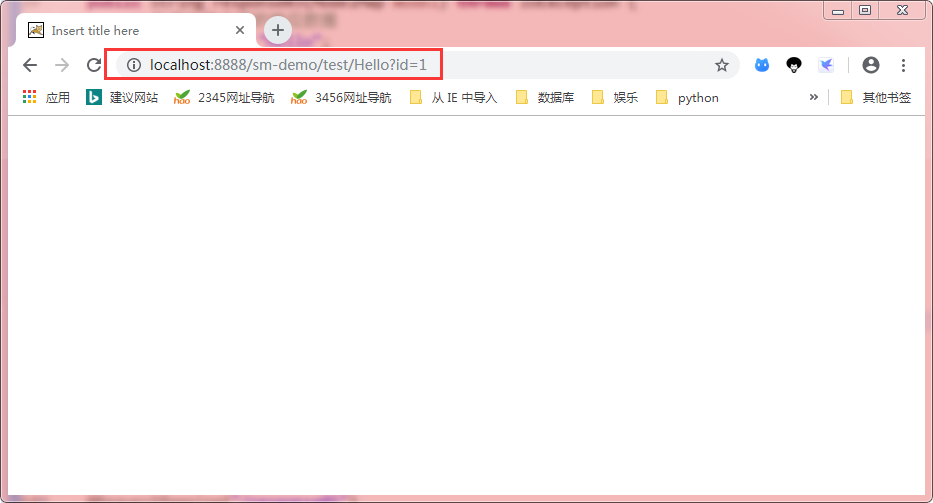Image resolution: width=933 pixels, height=503 pixels.
Task: Open the 建议网站 bookmark
Action: pyautogui.click(x=122, y=98)
